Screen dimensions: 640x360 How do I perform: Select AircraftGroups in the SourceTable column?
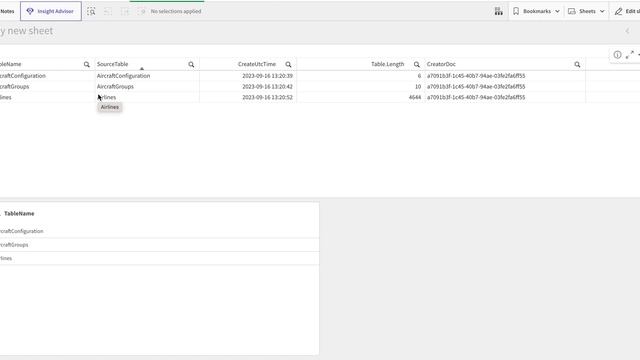point(115,87)
